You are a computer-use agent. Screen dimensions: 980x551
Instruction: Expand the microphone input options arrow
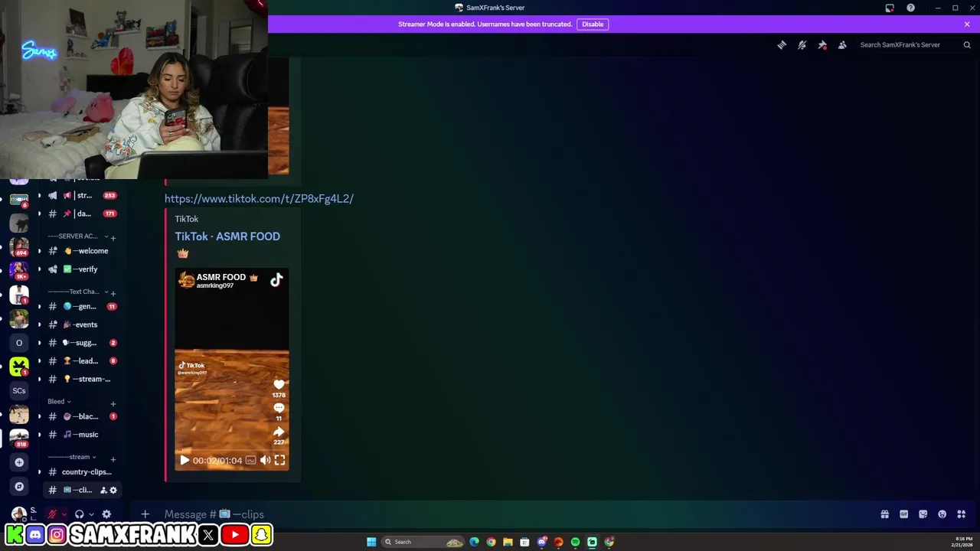coord(64,514)
